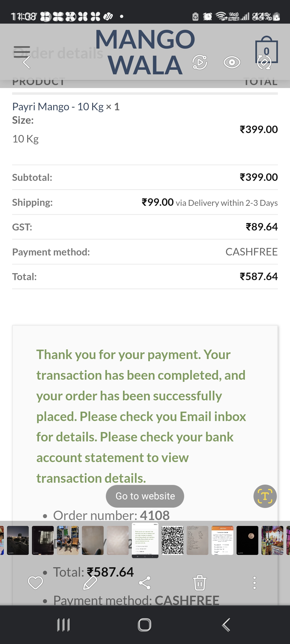This screenshot has height=644, width=290.
Task: Select the people on bench thumbnail
Action: pos(68,540)
